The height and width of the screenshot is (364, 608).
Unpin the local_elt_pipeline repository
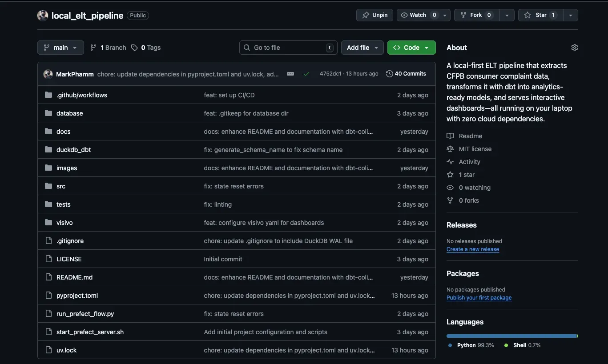374,15
